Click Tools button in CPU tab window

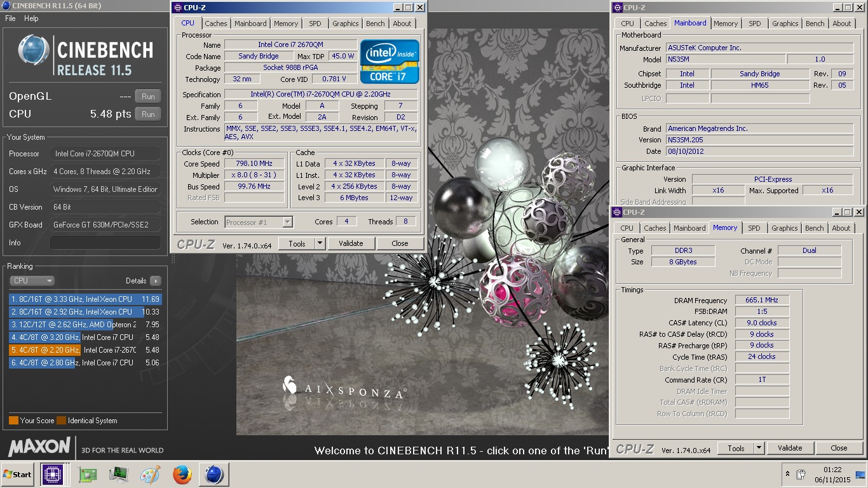(x=297, y=243)
